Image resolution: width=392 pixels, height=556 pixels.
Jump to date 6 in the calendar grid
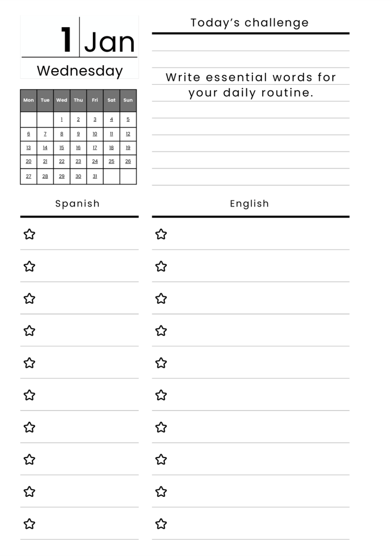(x=28, y=134)
